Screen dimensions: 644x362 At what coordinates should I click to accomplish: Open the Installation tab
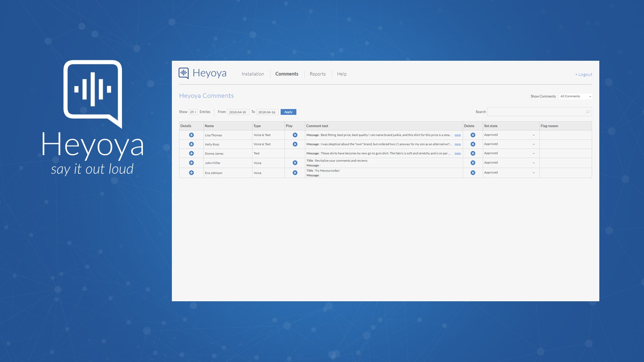pyautogui.click(x=253, y=74)
